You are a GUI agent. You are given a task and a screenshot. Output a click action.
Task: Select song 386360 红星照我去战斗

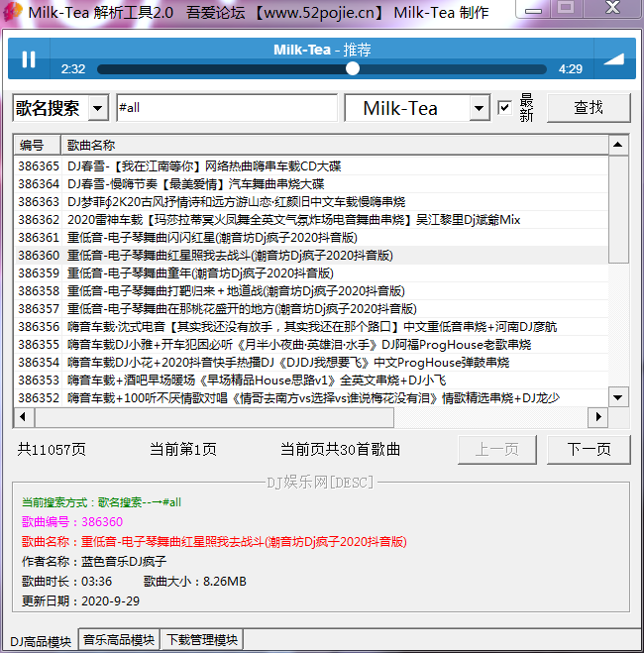(311, 256)
